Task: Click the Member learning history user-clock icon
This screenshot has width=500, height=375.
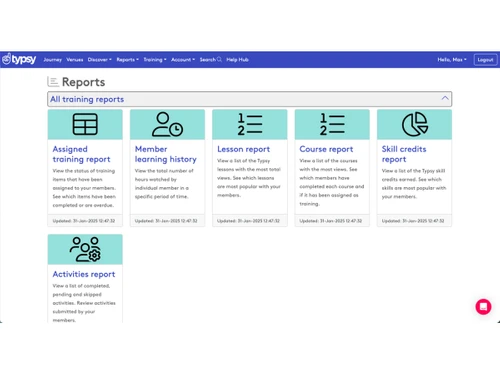Action: coord(167,124)
